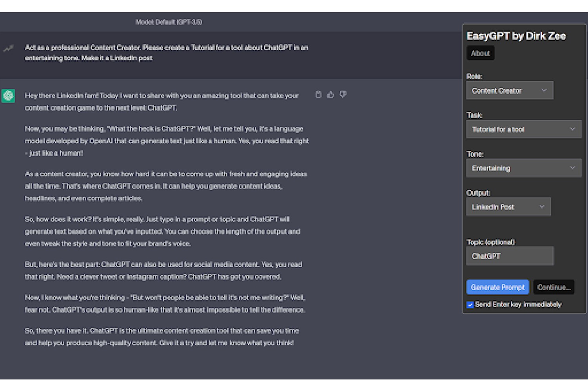The height and width of the screenshot is (392, 588).
Task: Click the paragraph starting 'Now, you may be thinking'
Action: (167, 141)
